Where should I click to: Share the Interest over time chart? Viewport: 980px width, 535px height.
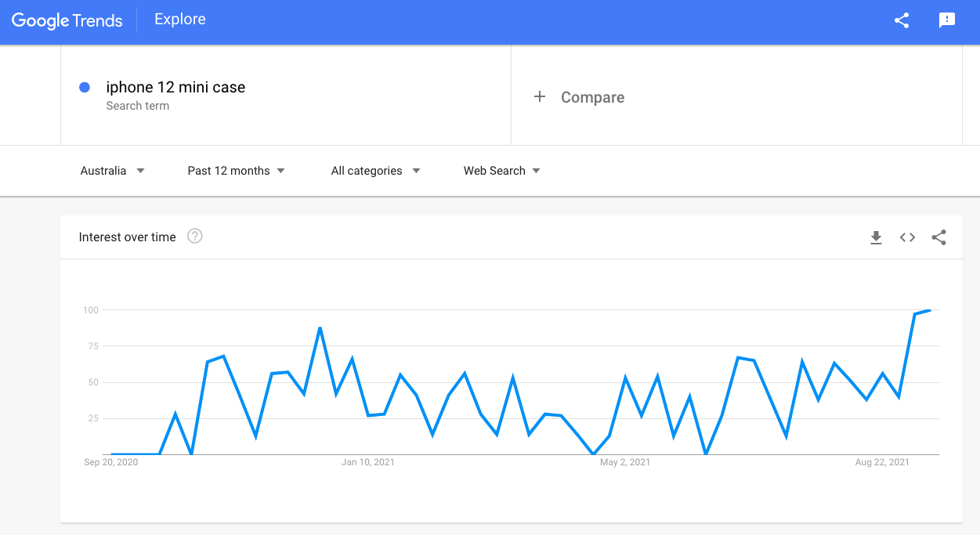tap(938, 237)
